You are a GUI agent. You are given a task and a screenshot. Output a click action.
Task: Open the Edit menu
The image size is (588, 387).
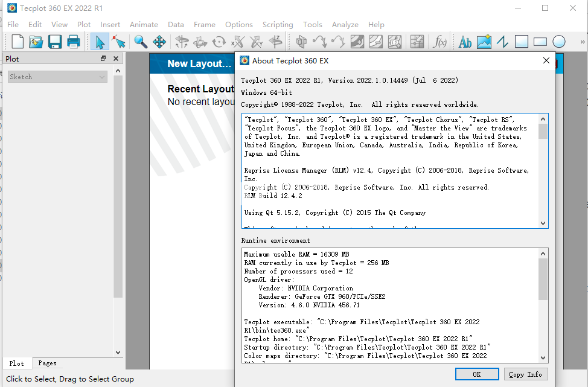pos(35,24)
